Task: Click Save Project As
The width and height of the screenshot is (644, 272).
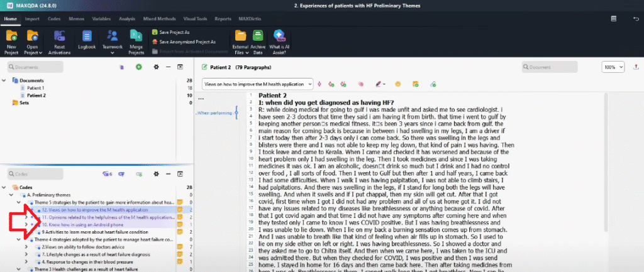Action: tap(171, 32)
